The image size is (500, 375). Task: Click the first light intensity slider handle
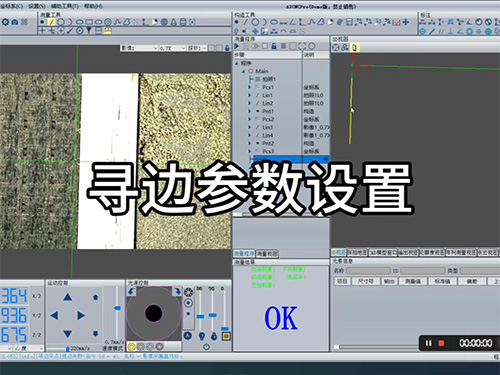(200, 316)
